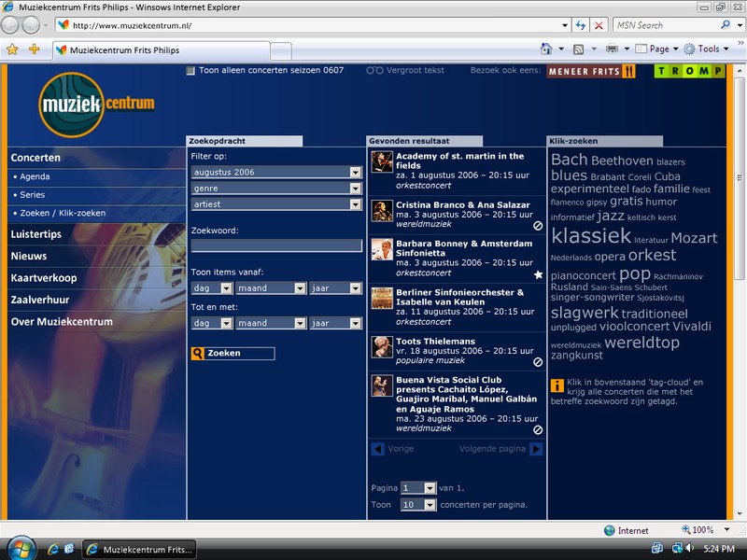747x560 pixels.
Task: Click the star icon beside Barbara Bonney concert
Action: coord(538,275)
